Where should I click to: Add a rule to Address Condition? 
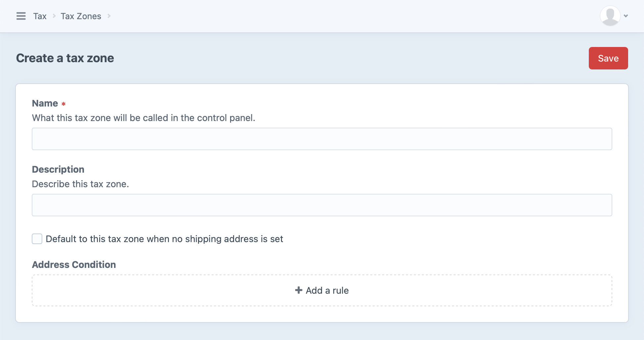point(322,290)
